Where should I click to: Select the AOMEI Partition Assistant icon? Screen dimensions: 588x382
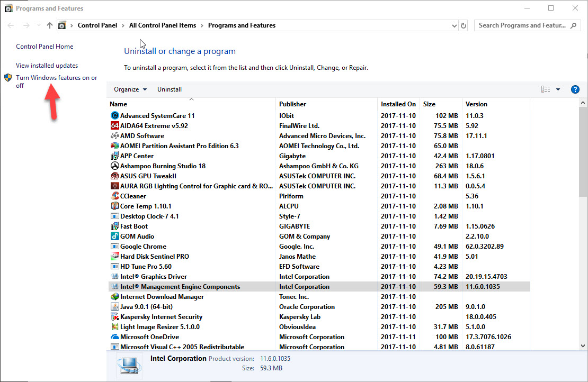pyautogui.click(x=115, y=146)
